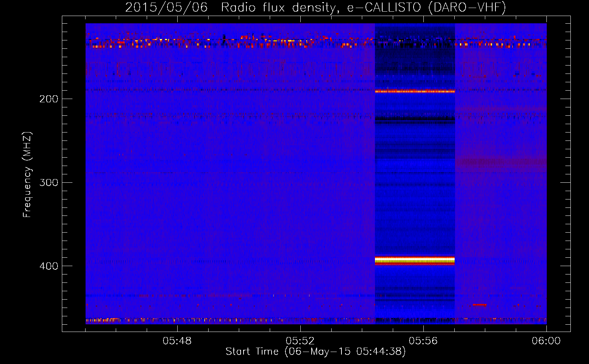The image size is (589, 364).
Task: Click the red-orange band near 190 MHz in the dark segment
Action: 415,91
